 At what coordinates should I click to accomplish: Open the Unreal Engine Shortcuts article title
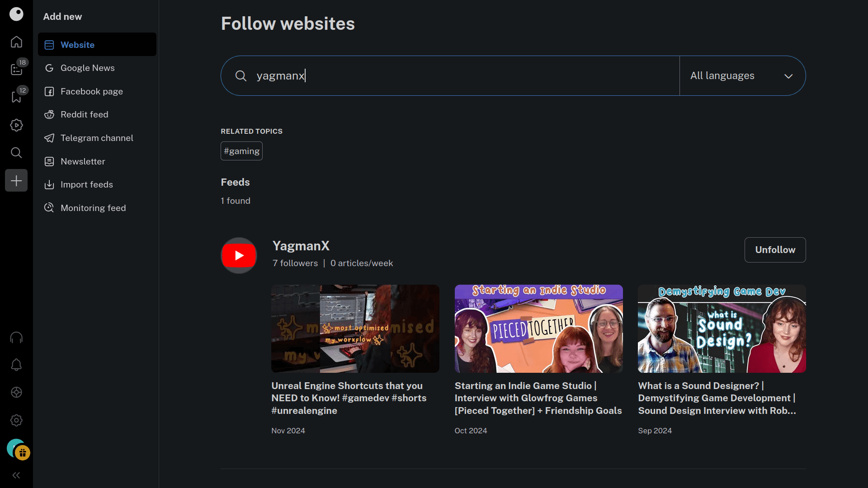point(349,398)
